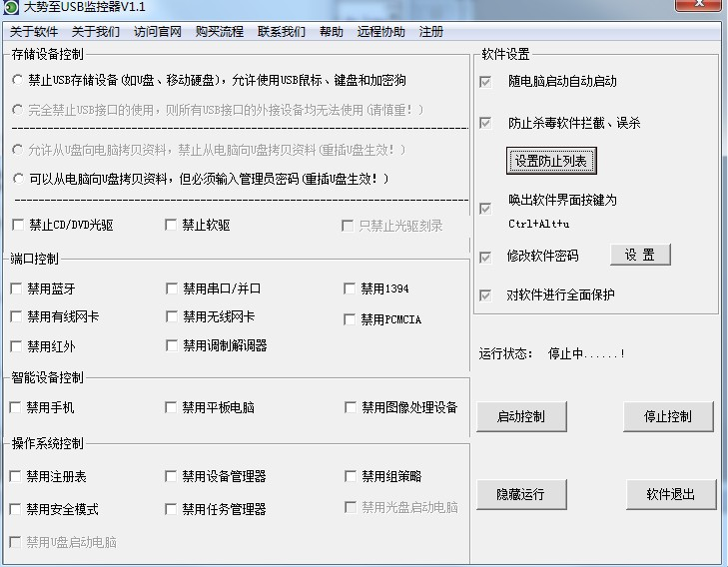The height and width of the screenshot is (567, 728).
Task: Click the 大势至 app icon in title bar
Action: 11,8
